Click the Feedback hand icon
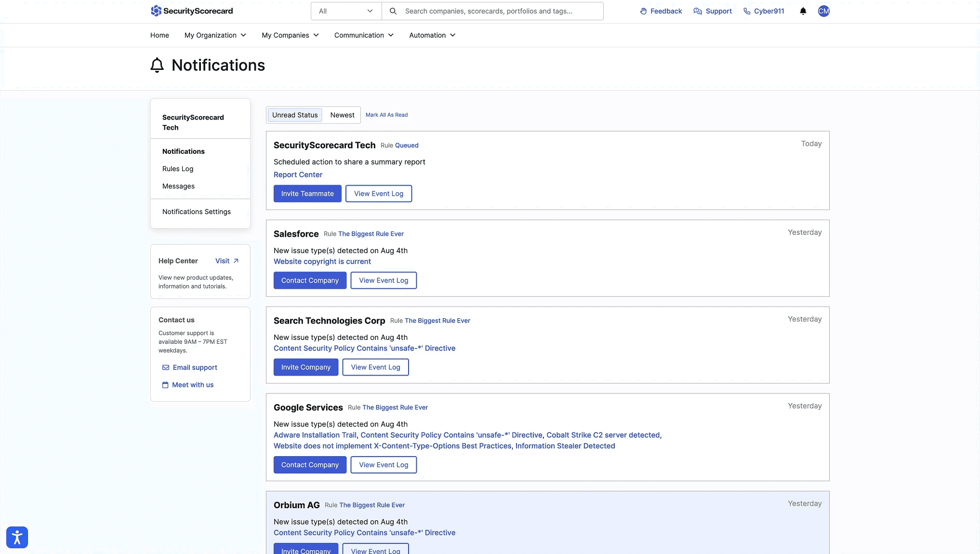Viewport: 980px width, 554px height. point(643,11)
